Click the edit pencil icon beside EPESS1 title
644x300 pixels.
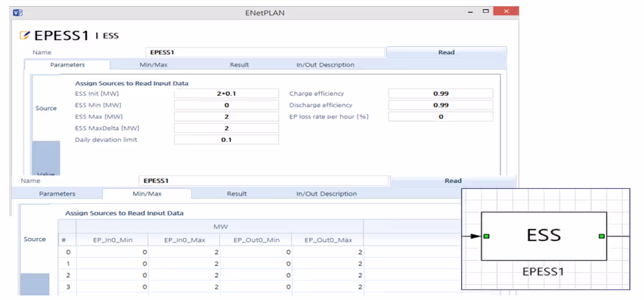pos(25,36)
